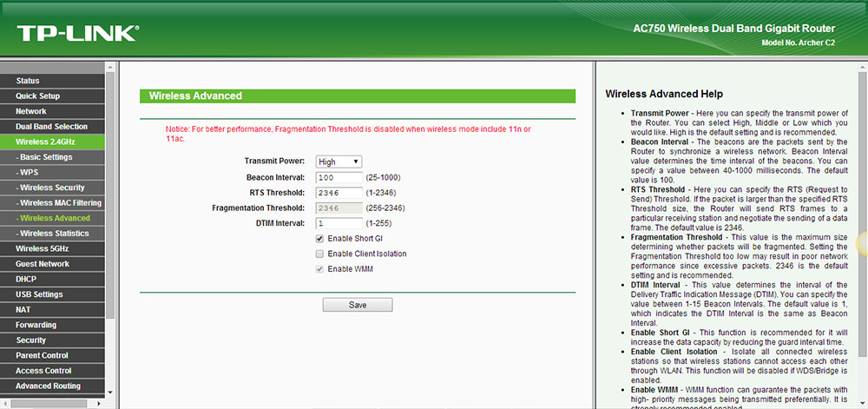The height and width of the screenshot is (409, 868).
Task: Click the Beacon Interval field
Action: tap(339, 177)
